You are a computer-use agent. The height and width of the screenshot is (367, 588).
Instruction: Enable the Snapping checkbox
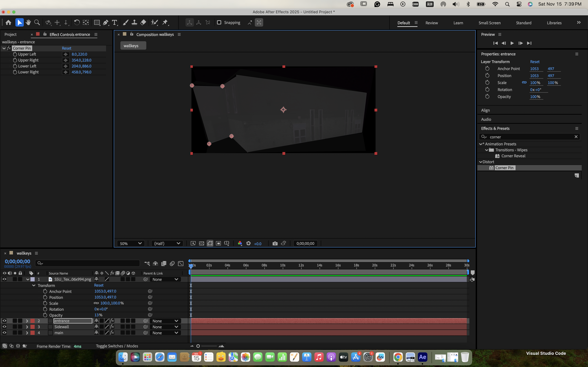[219, 22]
